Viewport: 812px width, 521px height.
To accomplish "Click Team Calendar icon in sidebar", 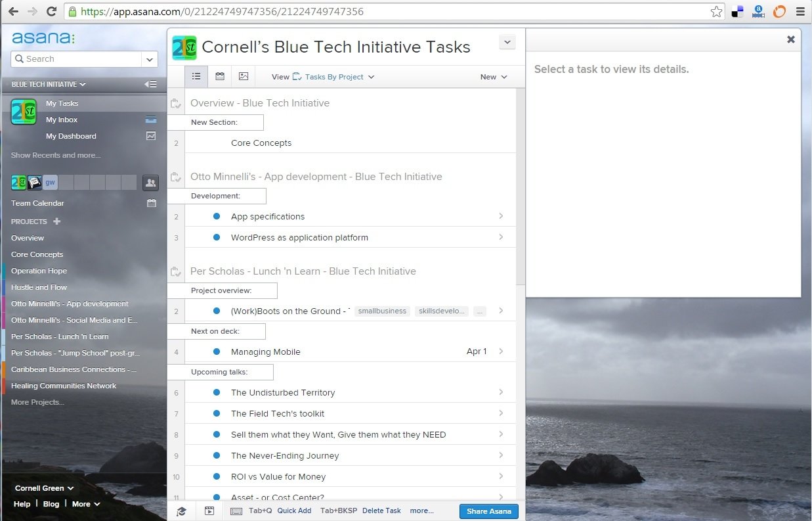I will pos(152,203).
